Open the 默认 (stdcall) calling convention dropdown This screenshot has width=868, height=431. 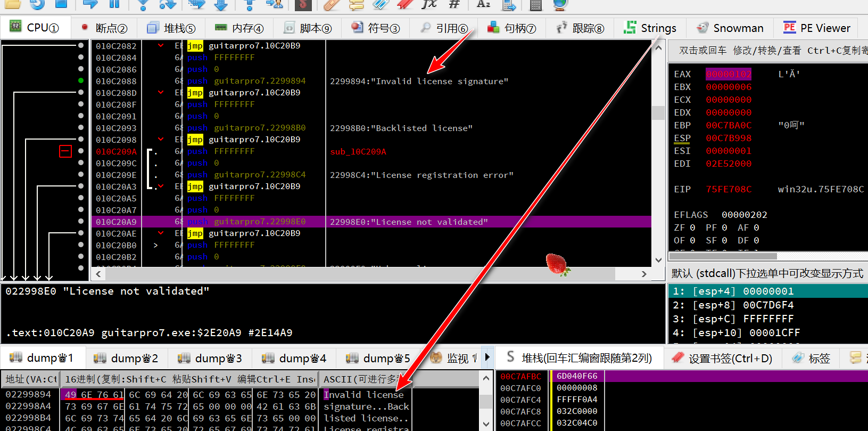click(x=767, y=273)
